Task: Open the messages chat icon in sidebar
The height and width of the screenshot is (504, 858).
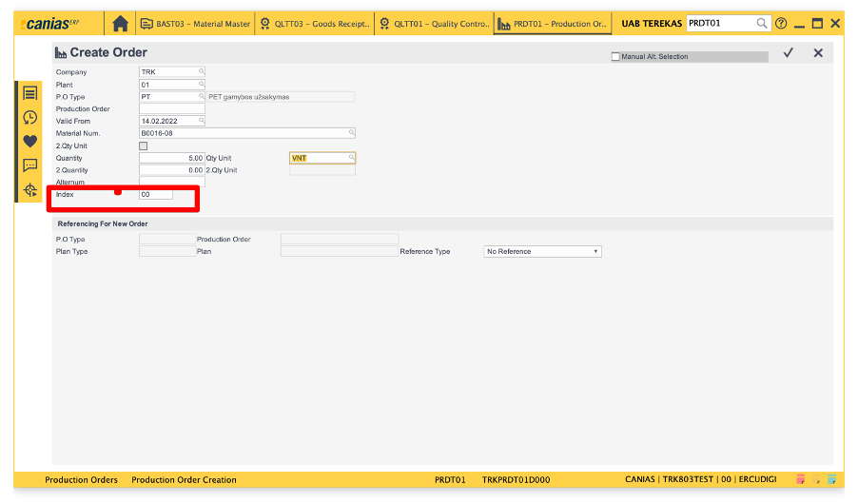Action: [30, 165]
